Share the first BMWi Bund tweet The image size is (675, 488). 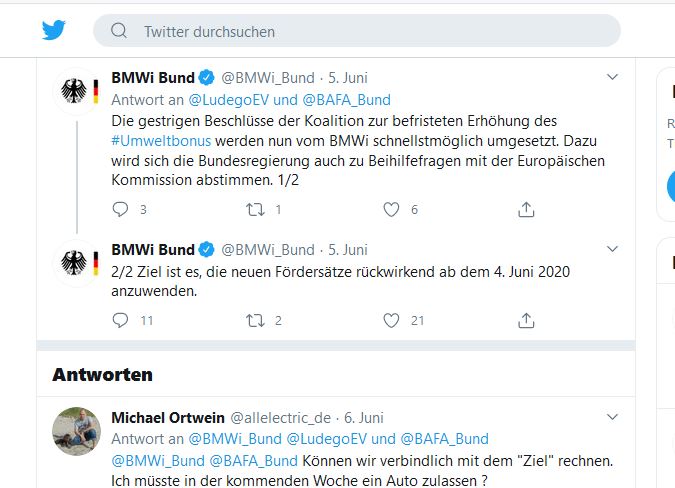526,210
